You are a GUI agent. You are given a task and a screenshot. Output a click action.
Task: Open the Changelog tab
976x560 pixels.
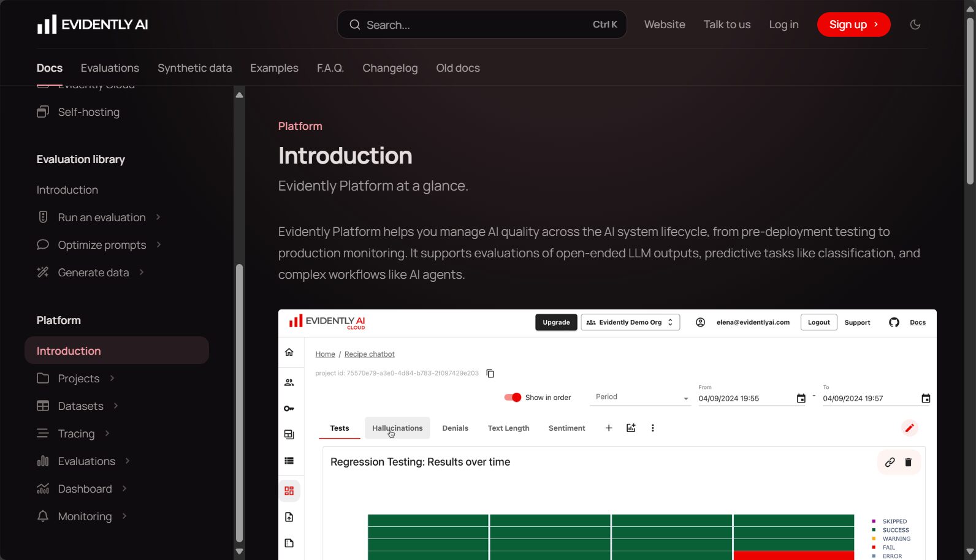pyautogui.click(x=390, y=68)
